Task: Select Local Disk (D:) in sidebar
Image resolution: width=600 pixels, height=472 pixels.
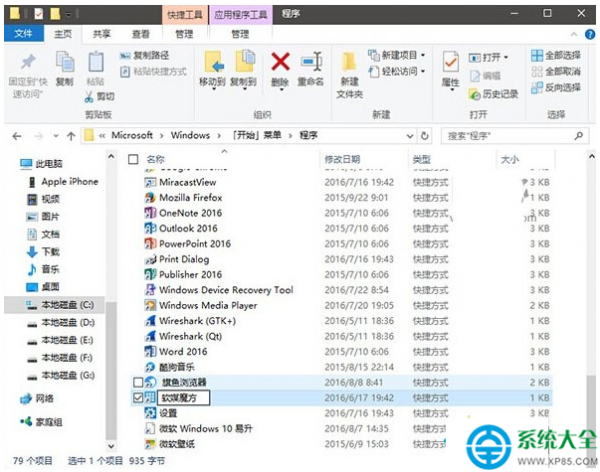Action: 61,322
